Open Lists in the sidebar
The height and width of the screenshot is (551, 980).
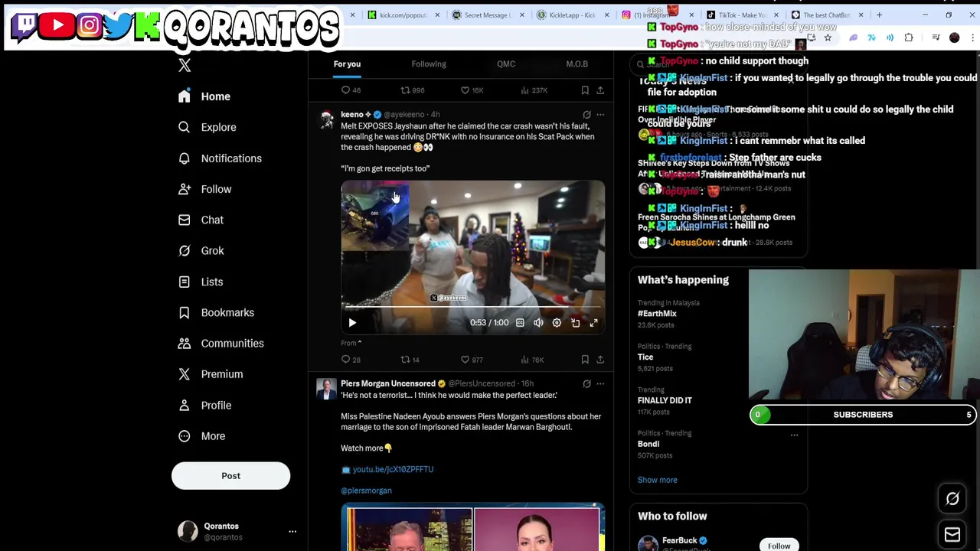point(201,282)
